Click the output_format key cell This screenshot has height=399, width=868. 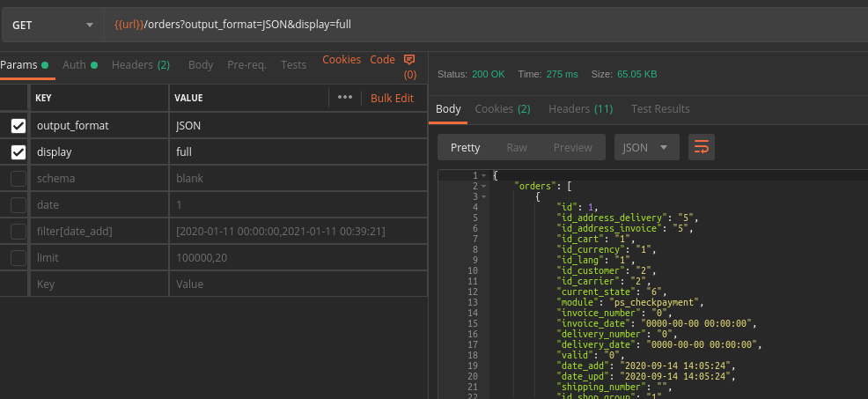tap(99, 126)
